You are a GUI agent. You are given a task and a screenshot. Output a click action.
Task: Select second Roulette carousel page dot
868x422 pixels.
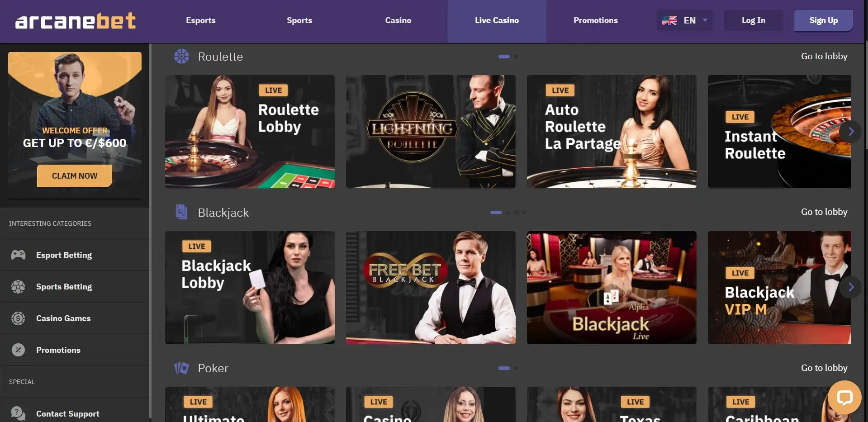point(516,57)
